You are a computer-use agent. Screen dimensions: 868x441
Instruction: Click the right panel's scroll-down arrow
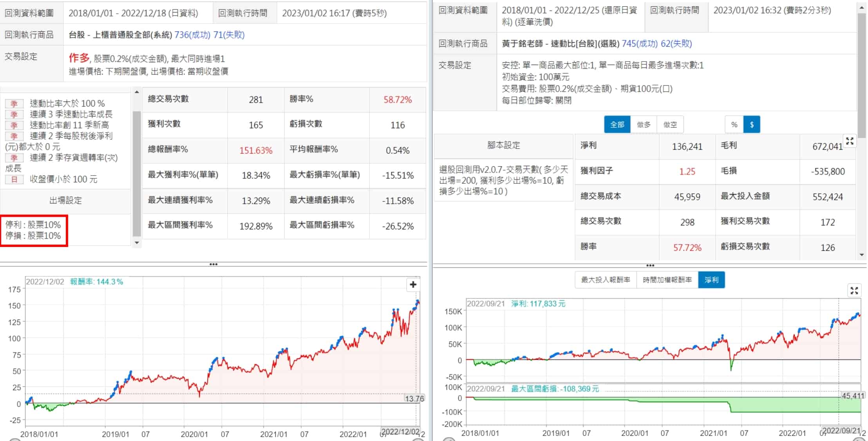pos(861,255)
